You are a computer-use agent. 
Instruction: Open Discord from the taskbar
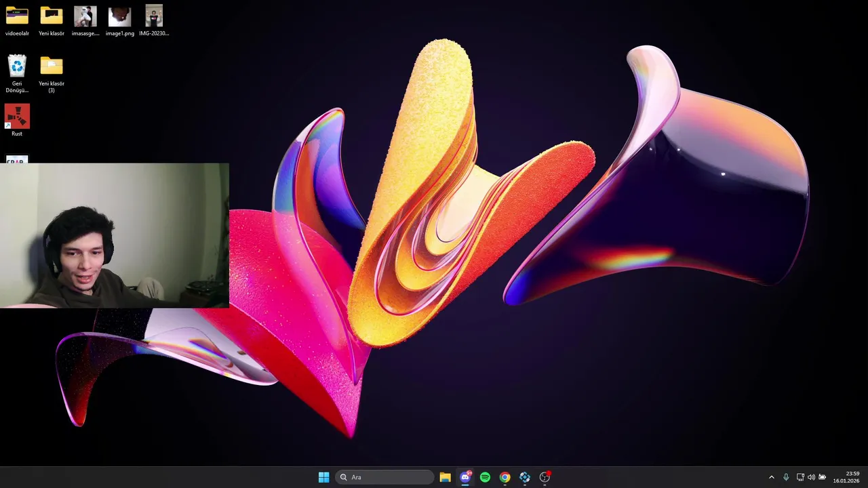coord(465,477)
